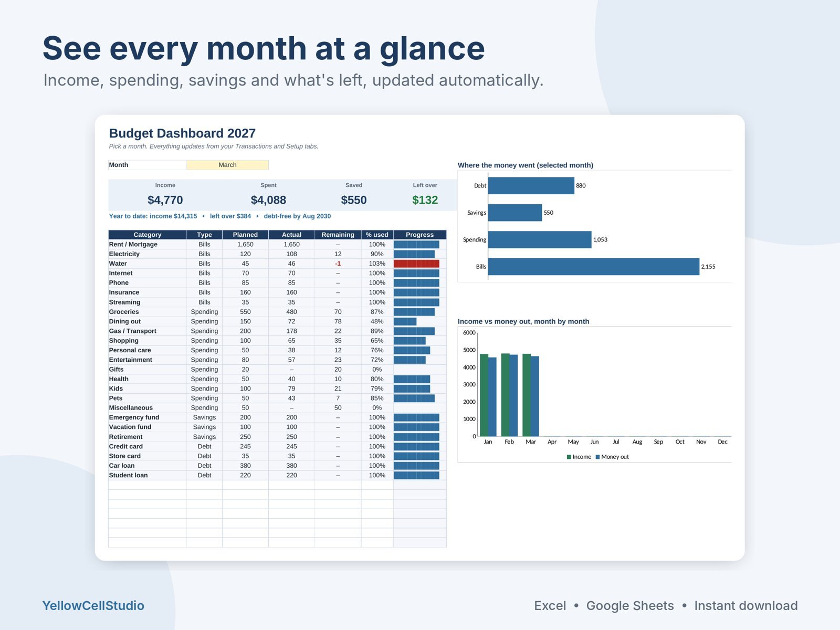
Task: Click the 'debt-free by Aug 2030' note
Action: pos(297,216)
